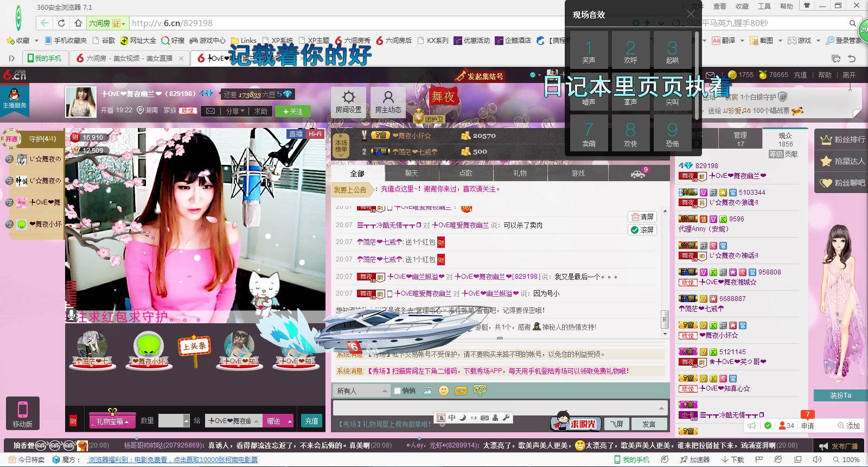Switch to the 礼物 gifts tab

coord(520,174)
